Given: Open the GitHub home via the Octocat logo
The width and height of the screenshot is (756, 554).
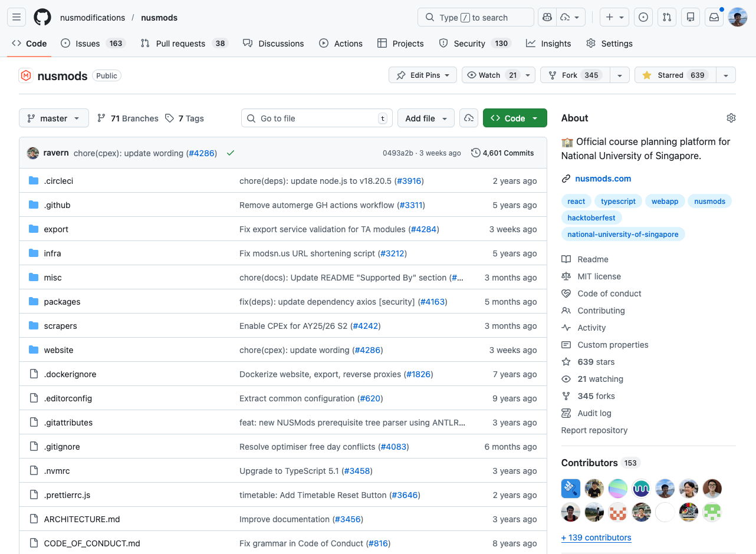Looking at the screenshot, I should (x=41, y=17).
